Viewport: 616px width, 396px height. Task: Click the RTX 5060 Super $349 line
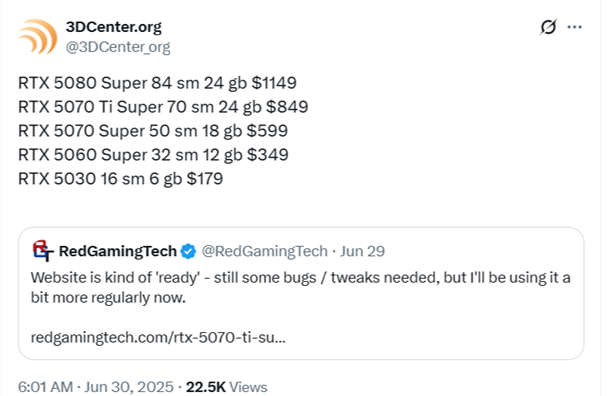(153, 155)
